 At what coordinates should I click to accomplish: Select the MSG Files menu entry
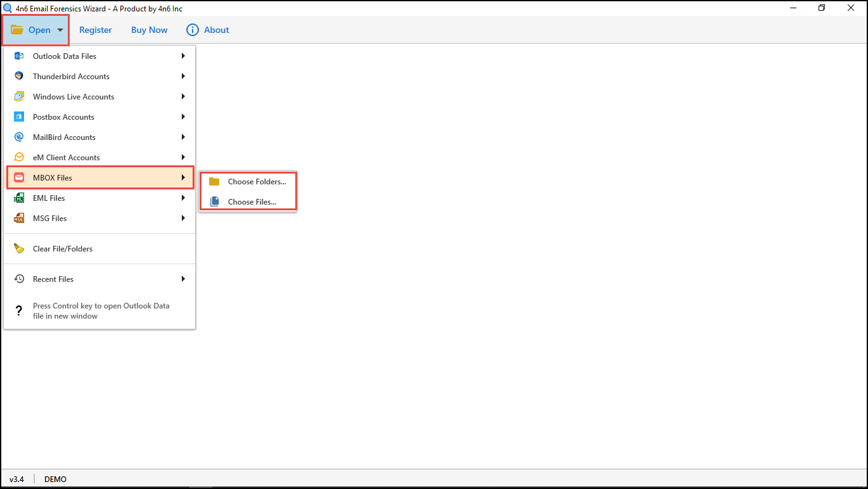tap(99, 218)
